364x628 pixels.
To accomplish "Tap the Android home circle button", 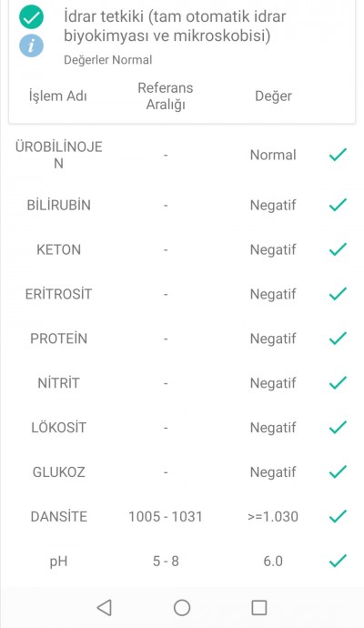I will pyautogui.click(x=182, y=608).
